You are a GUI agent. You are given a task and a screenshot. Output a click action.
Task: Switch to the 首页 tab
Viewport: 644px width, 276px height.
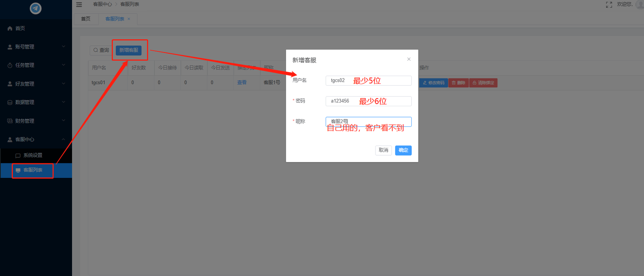pyautogui.click(x=86, y=19)
